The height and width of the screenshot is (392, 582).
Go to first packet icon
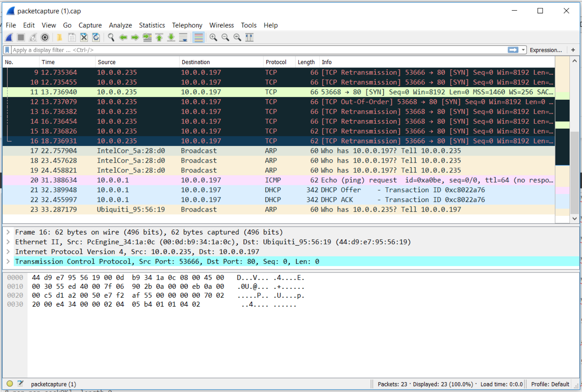click(159, 37)
